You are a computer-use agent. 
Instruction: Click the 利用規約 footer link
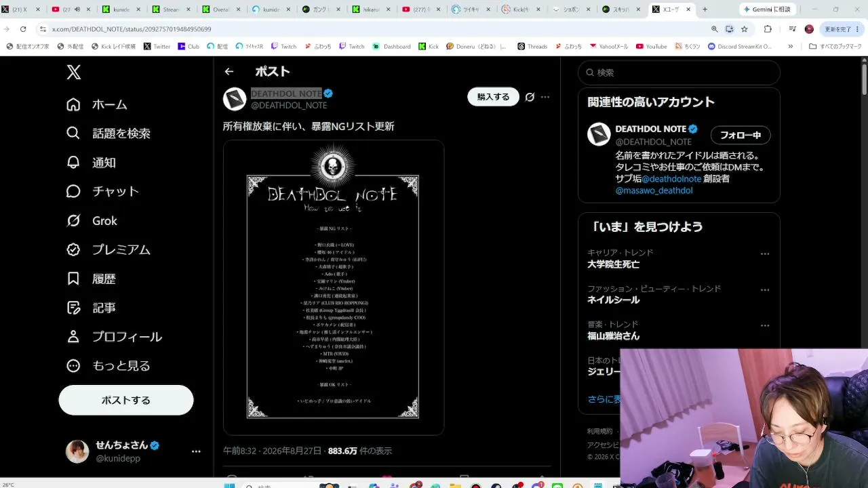(x=599, y=431)
